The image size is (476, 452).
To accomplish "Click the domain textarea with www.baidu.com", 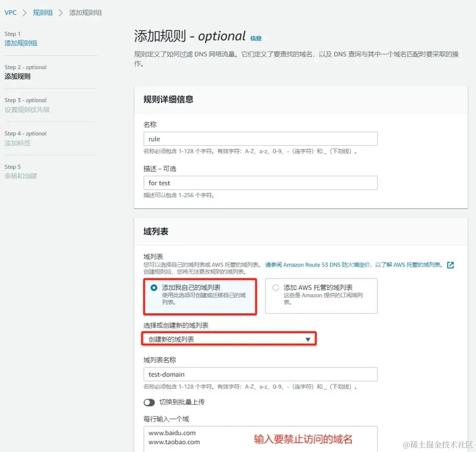I will click(x=260, y=439).
